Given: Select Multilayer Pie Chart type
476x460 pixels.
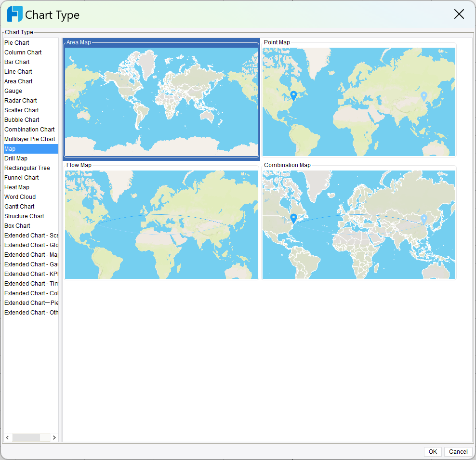Looking at the screenshot, I should [30, 139].
